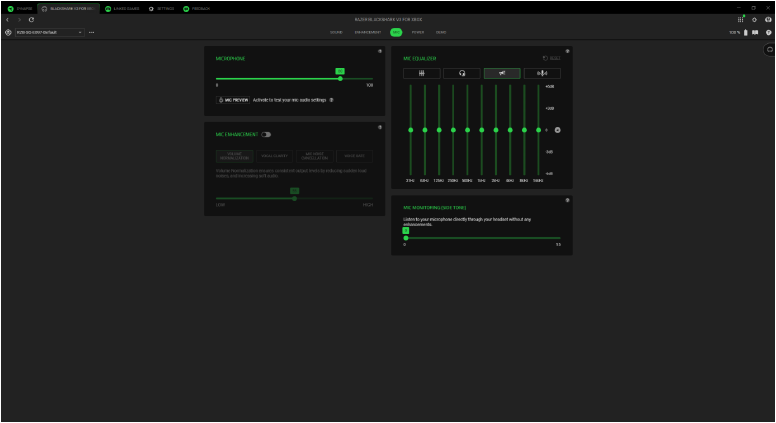Click the active Mic tab
The width and height of the screenshot is (776, 423).
tap(396, 32)
